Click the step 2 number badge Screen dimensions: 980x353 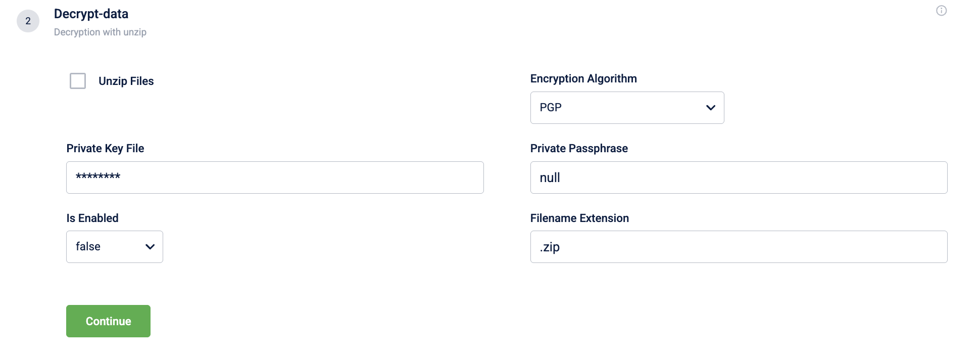[x=28, y=21]
